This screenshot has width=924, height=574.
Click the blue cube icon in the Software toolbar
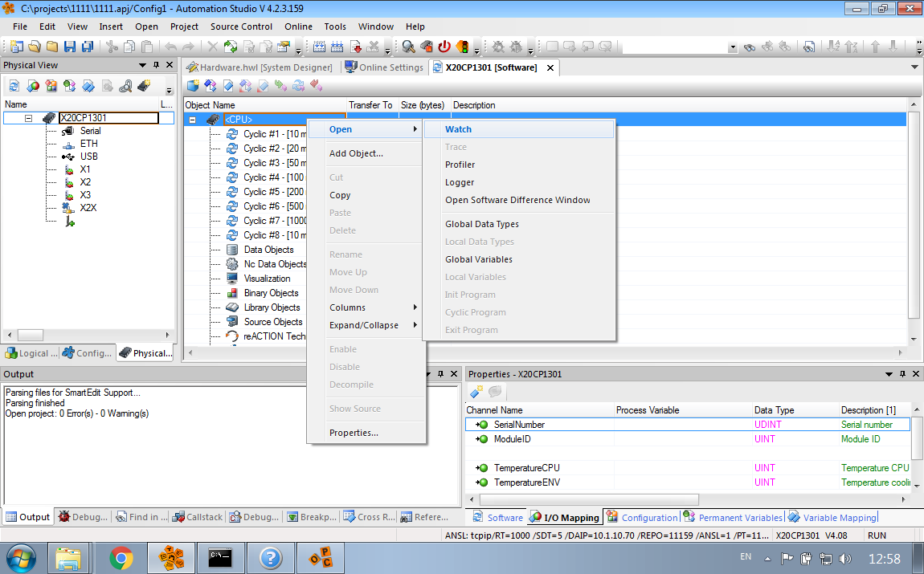[193, 86]
